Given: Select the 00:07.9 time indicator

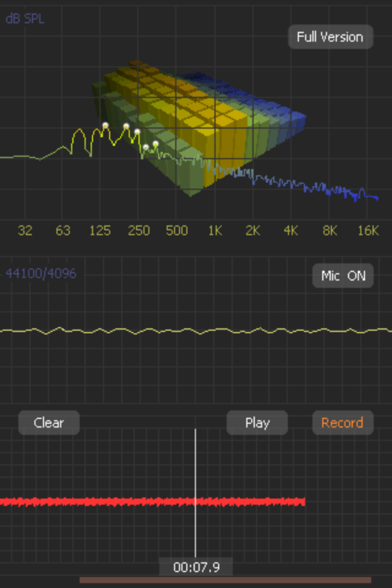Looking at the screenshot, I should pos(196,567).
